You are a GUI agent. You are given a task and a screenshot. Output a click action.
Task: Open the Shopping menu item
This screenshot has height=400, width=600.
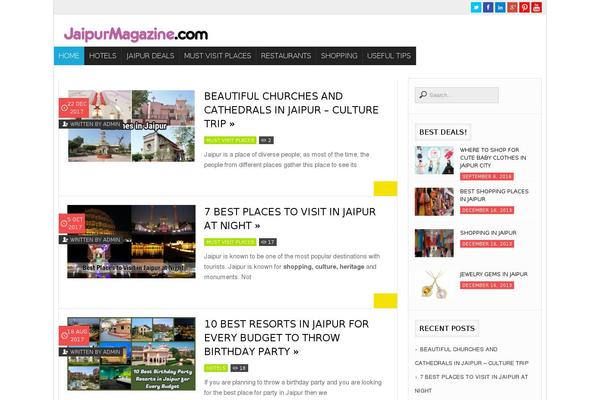click(x=339, y=56)
